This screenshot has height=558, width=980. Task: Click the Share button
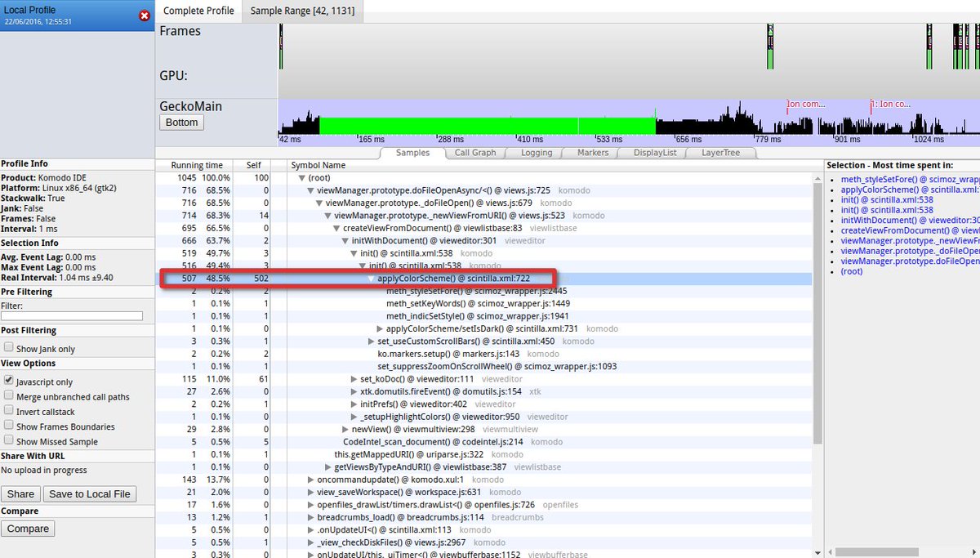20,493
